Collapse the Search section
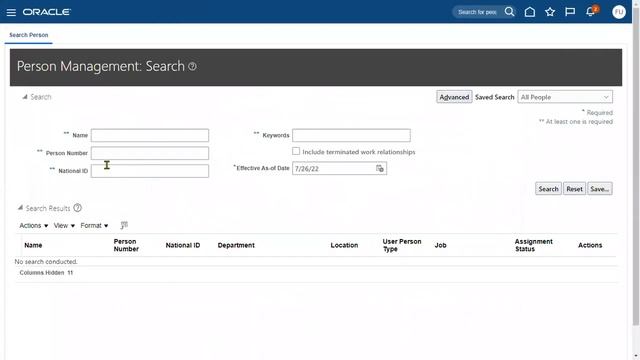The image size is (640, 360). (x=25, y=97)
